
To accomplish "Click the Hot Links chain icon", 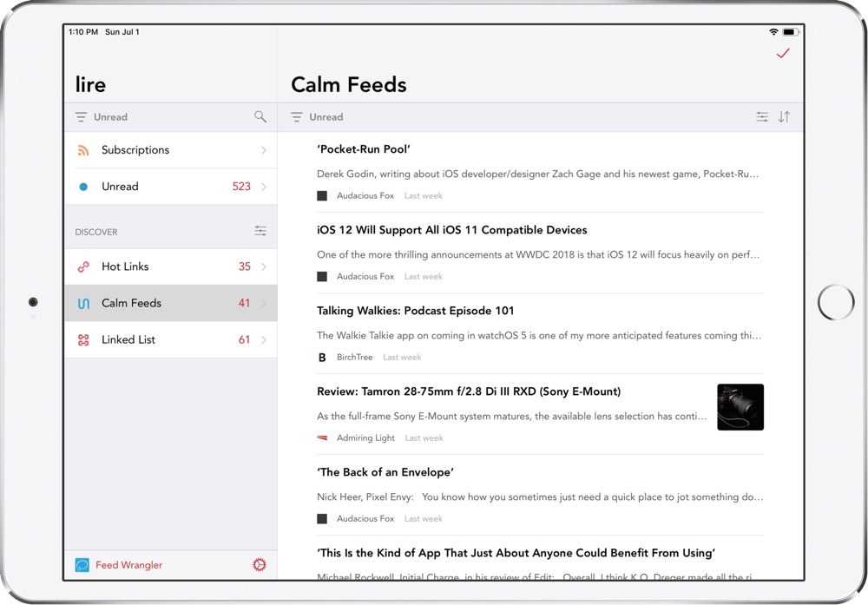I will 83,266.
